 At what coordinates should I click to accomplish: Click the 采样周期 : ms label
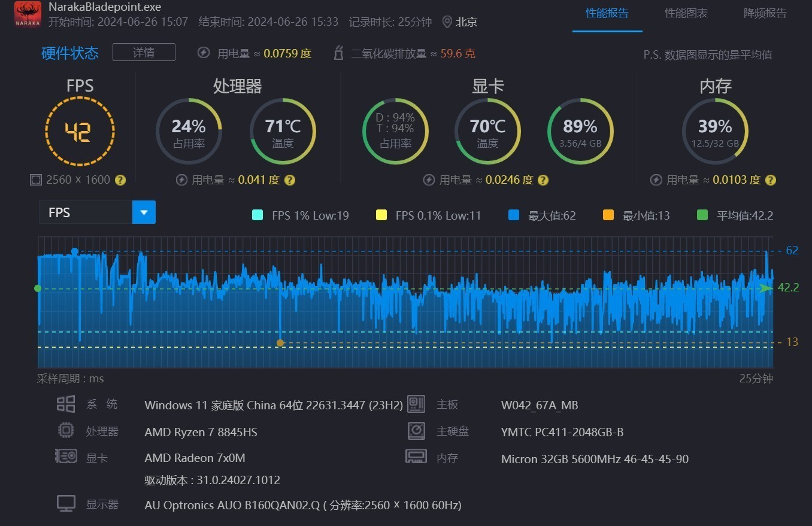click(x=70, y=378)
